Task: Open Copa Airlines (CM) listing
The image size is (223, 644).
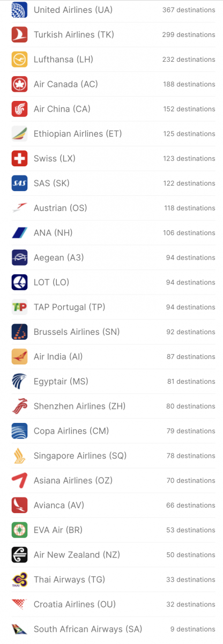Action: pos(114,431)
